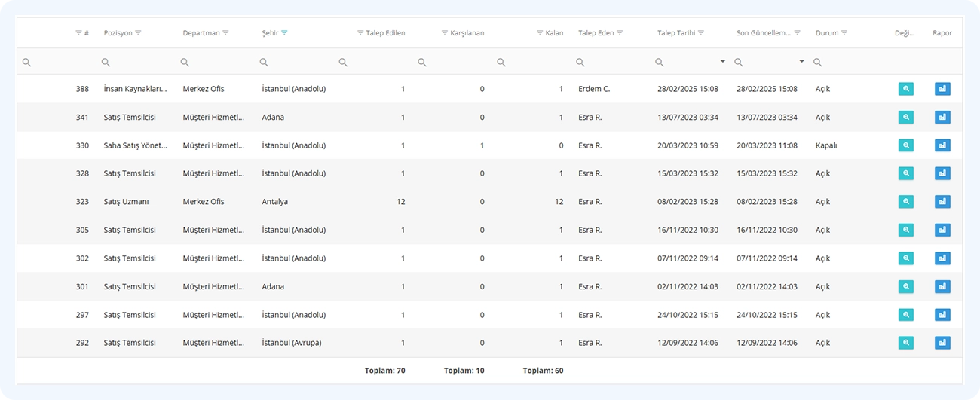Open details magnifier for request 388
This screenshot has width=980, height=400.
point(906,89)
